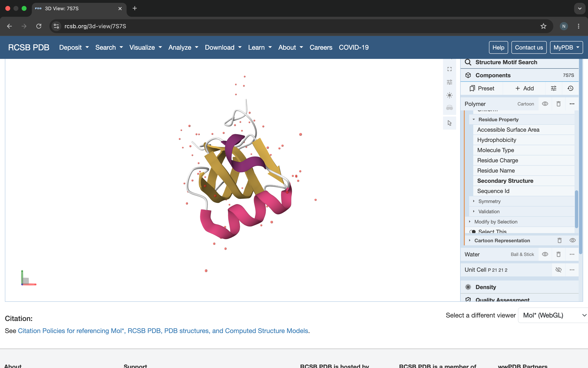Show the hidden Unit Cell
Image resolution: width=588 pixels, height=368 pixels.
558,270
